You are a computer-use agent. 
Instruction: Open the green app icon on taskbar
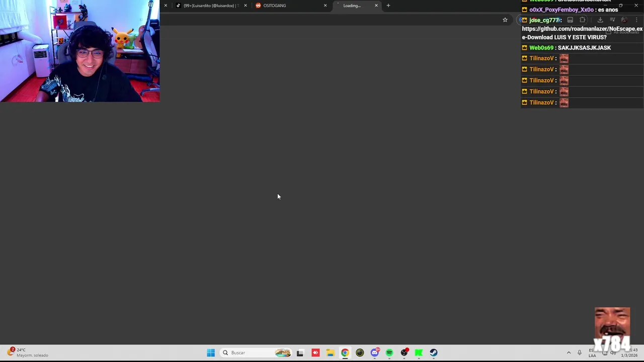(419, 352)
